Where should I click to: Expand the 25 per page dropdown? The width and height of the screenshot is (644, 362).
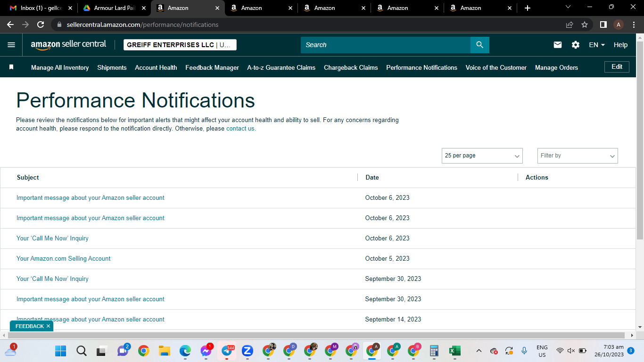point(482,156)
